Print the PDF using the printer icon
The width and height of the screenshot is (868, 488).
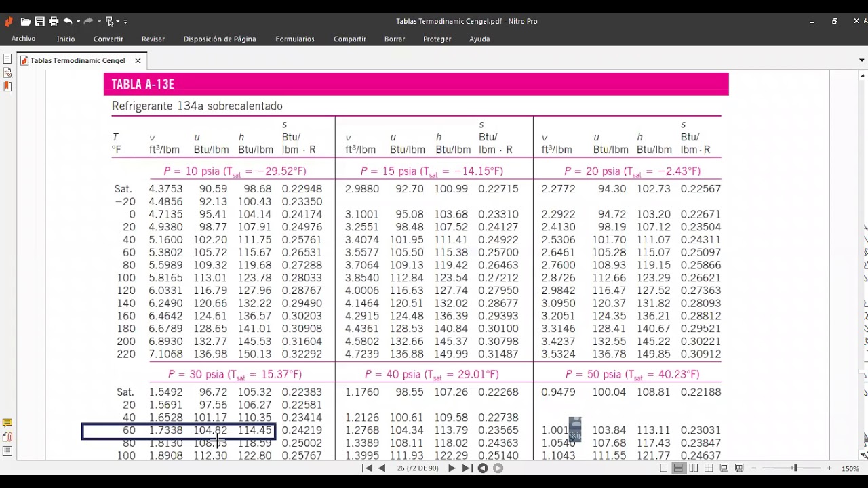(x=54, y=22)
